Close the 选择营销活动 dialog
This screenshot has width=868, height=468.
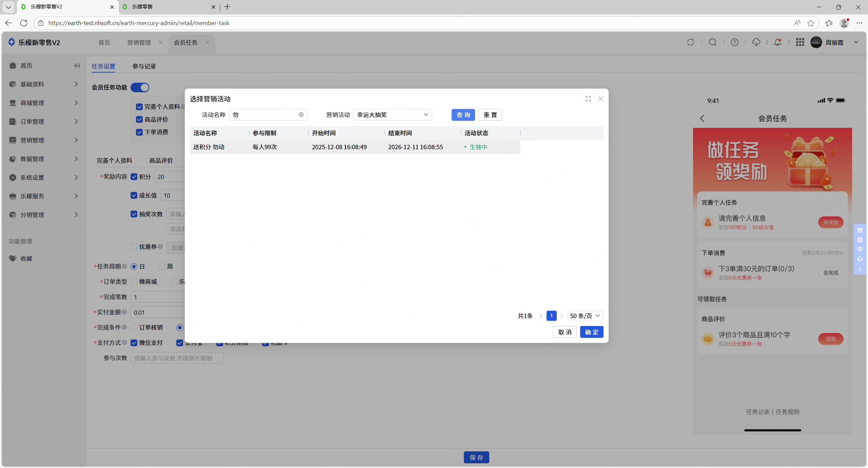tap(600, 99)
